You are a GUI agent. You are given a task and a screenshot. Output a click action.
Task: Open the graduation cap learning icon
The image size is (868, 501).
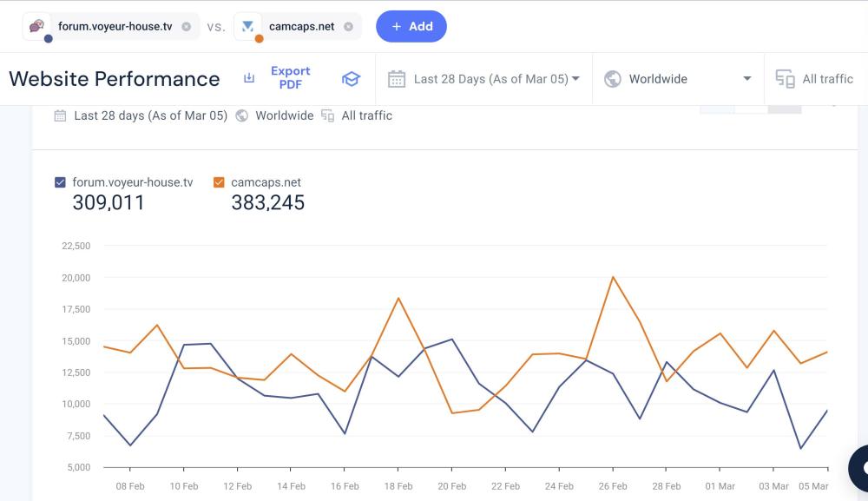[x=351, y=79]
